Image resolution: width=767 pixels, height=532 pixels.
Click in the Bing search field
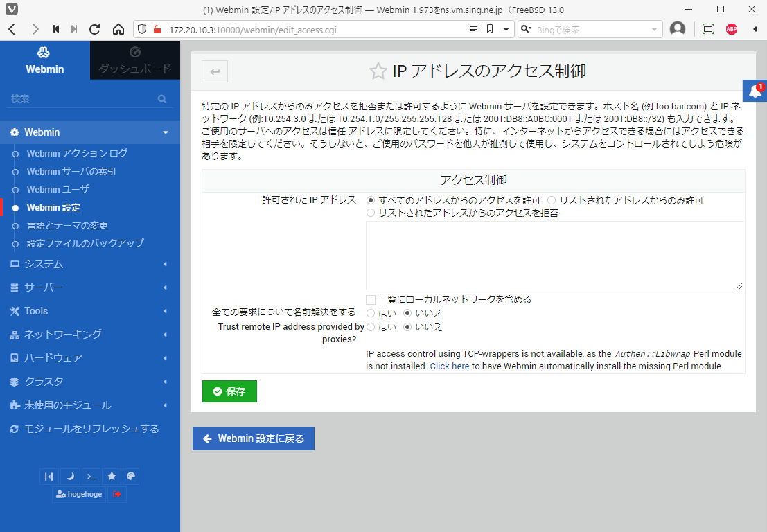click(591, 30)
